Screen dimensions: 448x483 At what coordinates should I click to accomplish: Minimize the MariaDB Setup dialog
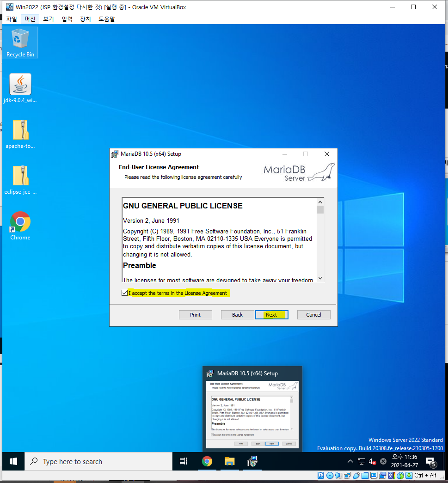tap(285, 154)
